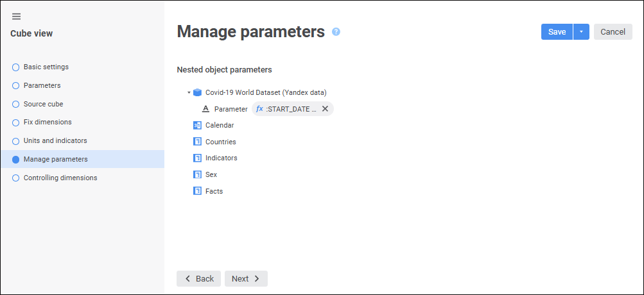Select the Controlling dimensions step radio
644x295 pixels.
pyautogui.click(x=16, y=178)
